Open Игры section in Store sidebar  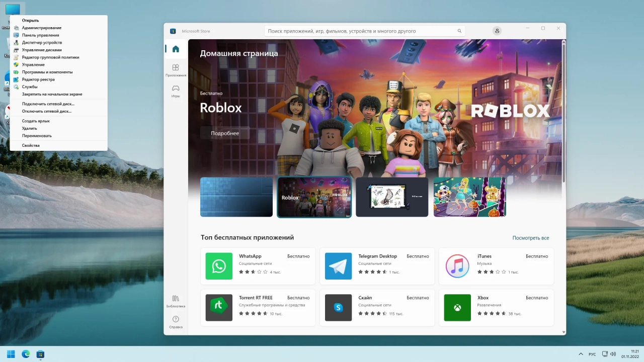(176, 91)
